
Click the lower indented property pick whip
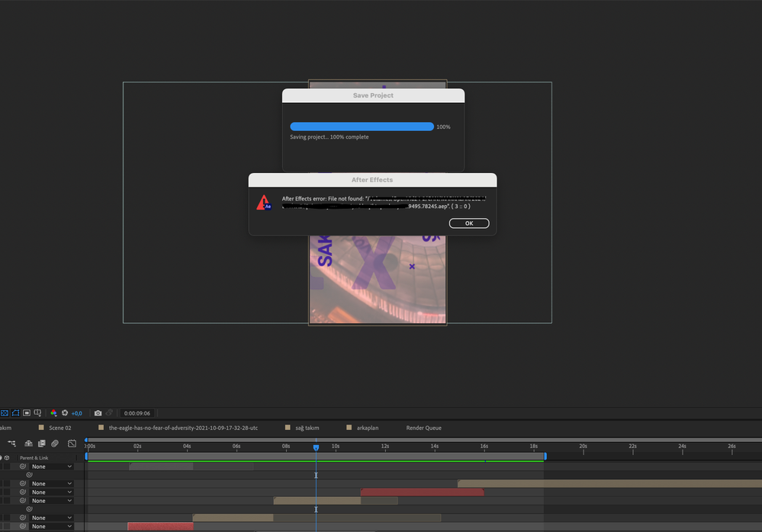[x=29, y=508]
